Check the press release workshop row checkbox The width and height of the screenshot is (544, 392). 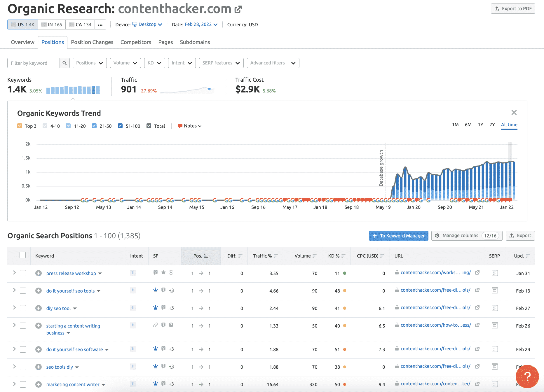(23, 273)
